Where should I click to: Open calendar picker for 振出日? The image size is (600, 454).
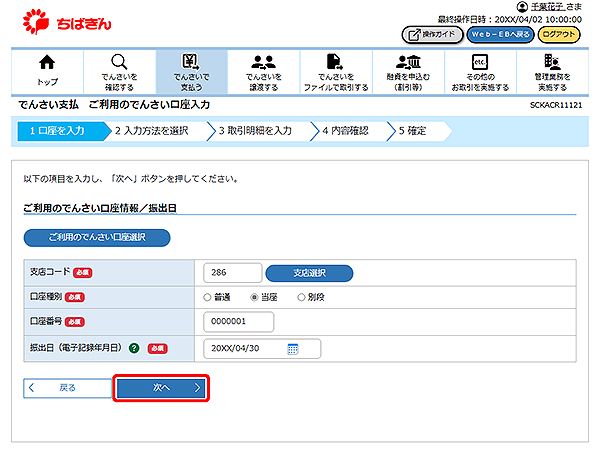coord(293,349)
